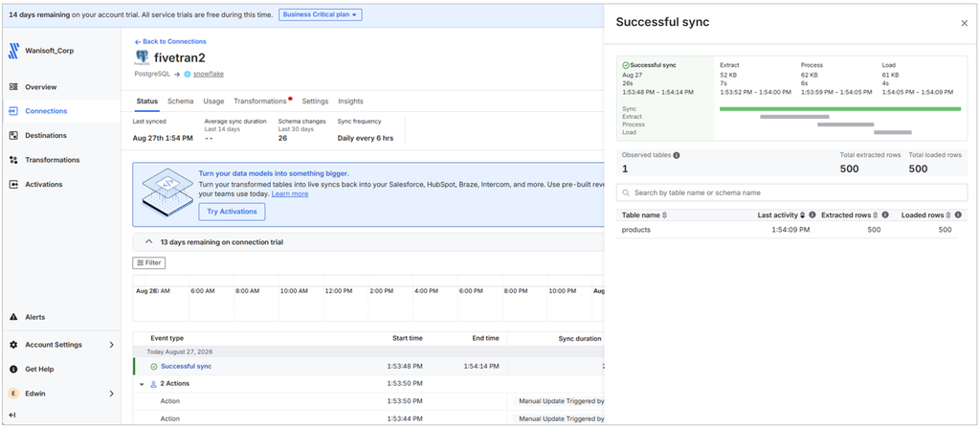980x428 pixels.
Task: Click the gray Load timeline bar
Action: coord(893,132)
